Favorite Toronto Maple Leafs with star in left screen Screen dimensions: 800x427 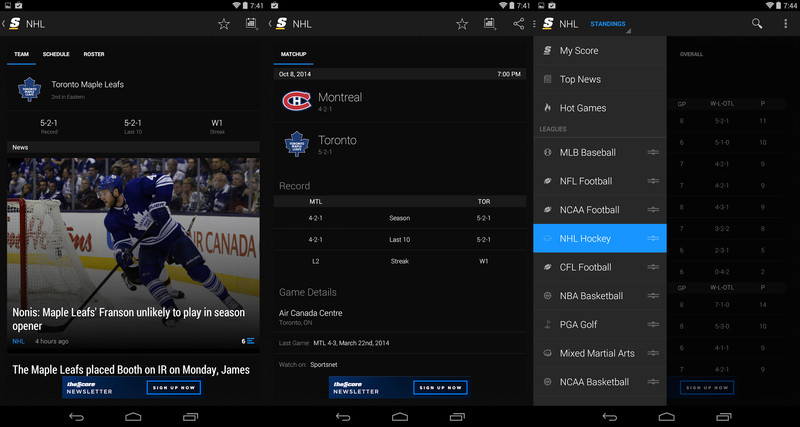223,24
